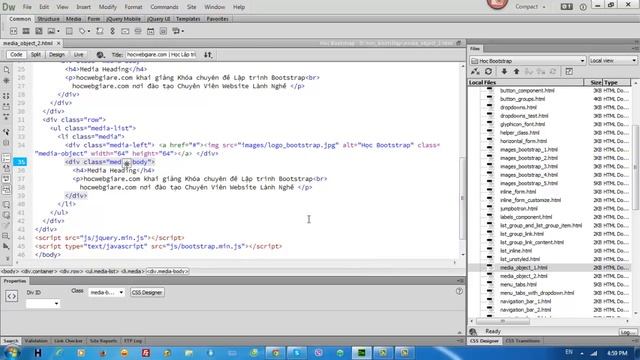Click the Dreamweaver taskbar icon

coord(361,353)
